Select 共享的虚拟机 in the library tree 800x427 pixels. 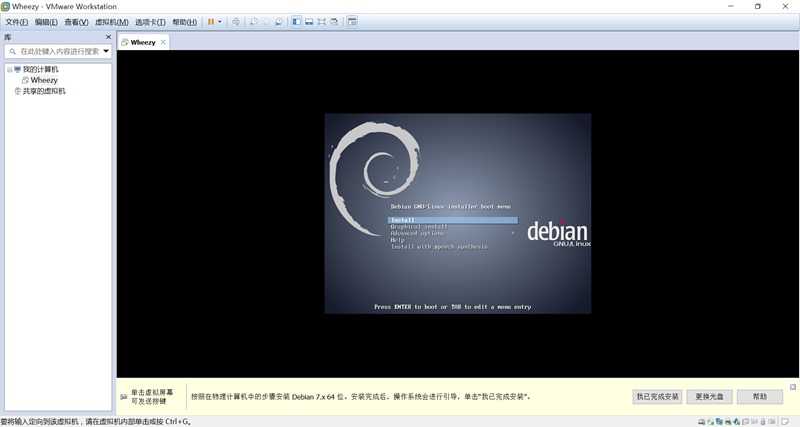(44, 91)
